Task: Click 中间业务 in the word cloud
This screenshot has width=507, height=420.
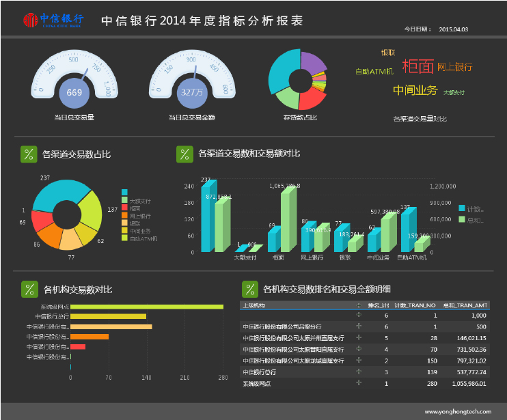Action: 415,90
